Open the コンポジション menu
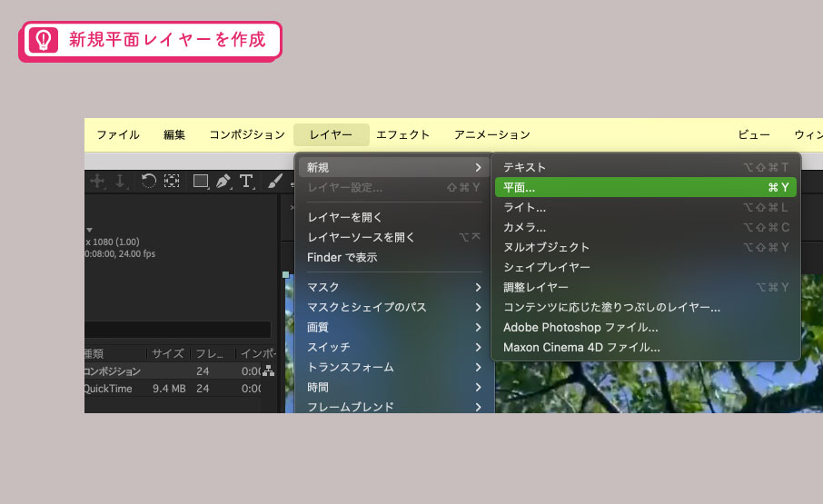 [x=247, y=134]
